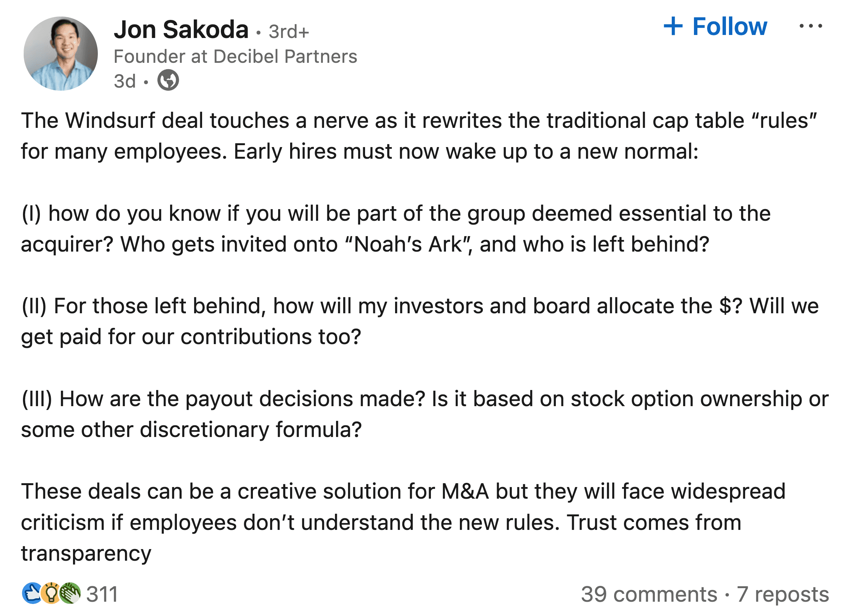This screenshot has width=849, height=616.
Task: View the 39 comments
Action: (x=649, y=594)
